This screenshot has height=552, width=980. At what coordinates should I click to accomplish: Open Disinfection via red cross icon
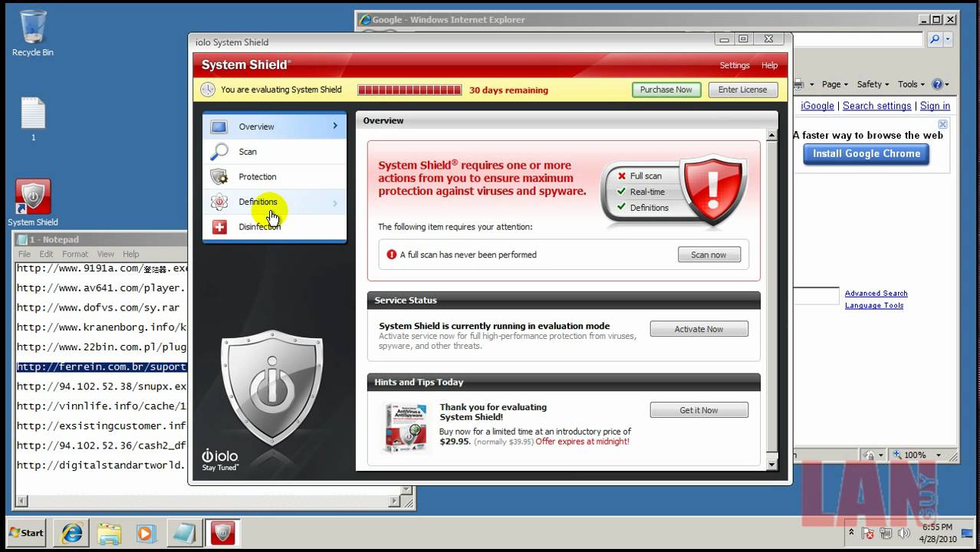click(x=219, y=227)
